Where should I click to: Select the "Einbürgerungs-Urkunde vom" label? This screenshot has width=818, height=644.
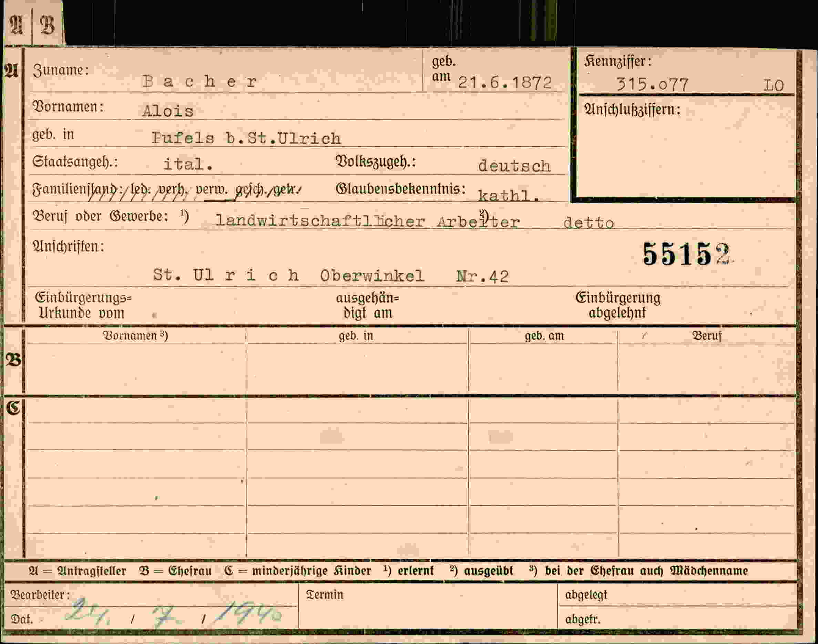coord(83,306)
